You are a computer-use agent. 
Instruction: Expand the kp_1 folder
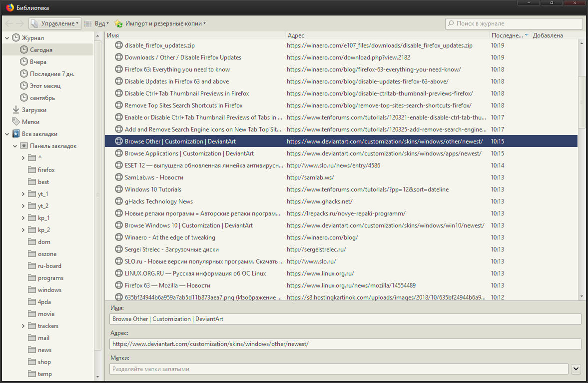[x=23, y=218]
